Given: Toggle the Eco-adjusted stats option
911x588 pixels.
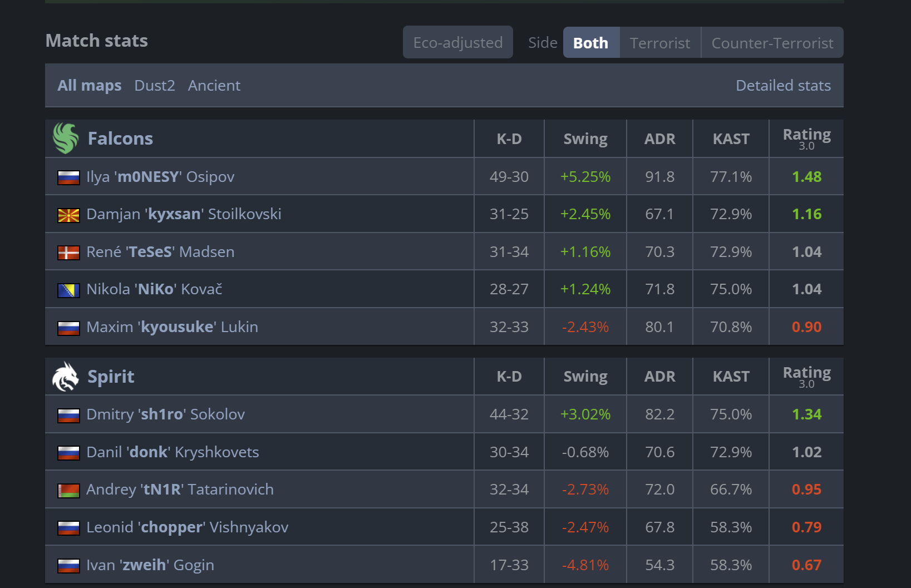Looking at the screenshot, I should pyautogui.click(x=457, y=42).
